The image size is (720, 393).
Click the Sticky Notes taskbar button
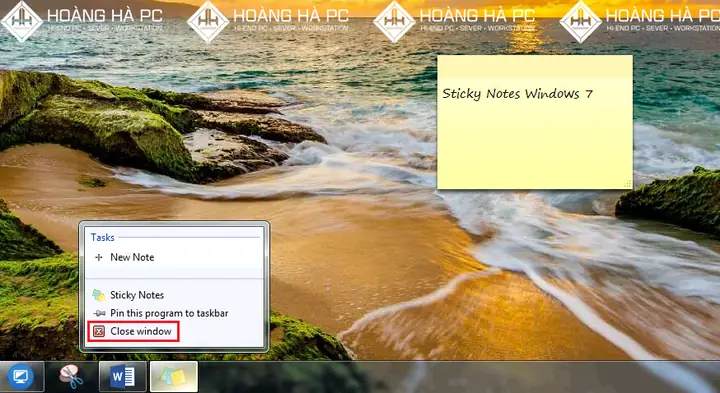tap(174, 376)
